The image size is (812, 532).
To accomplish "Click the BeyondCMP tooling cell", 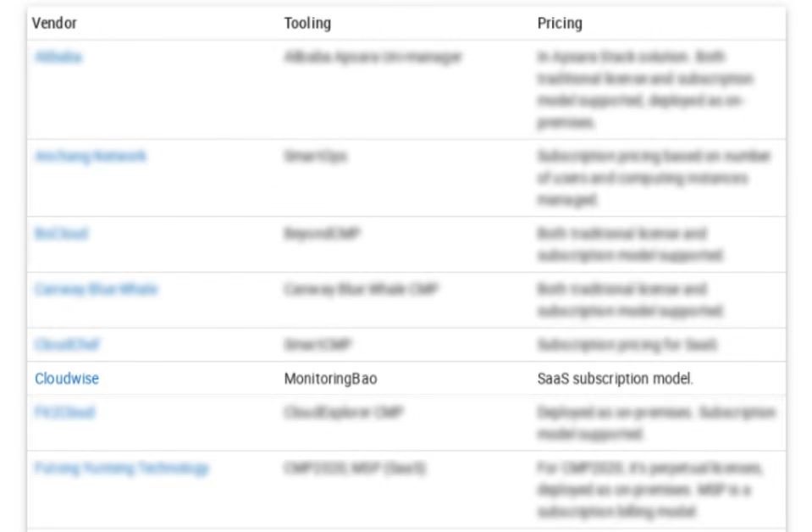I will tap(322, 234).
